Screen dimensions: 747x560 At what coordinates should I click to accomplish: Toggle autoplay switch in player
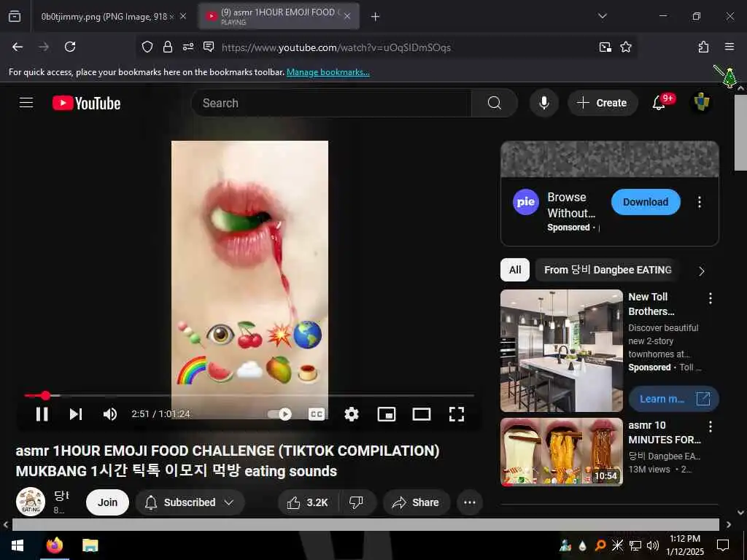[x=279, y=414]
